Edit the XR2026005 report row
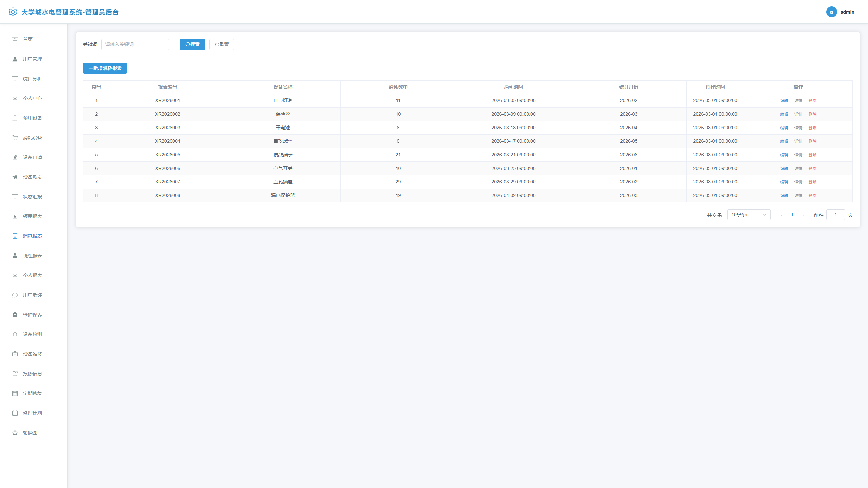Screen dimensions: 868x488 [x=784, y=155]
